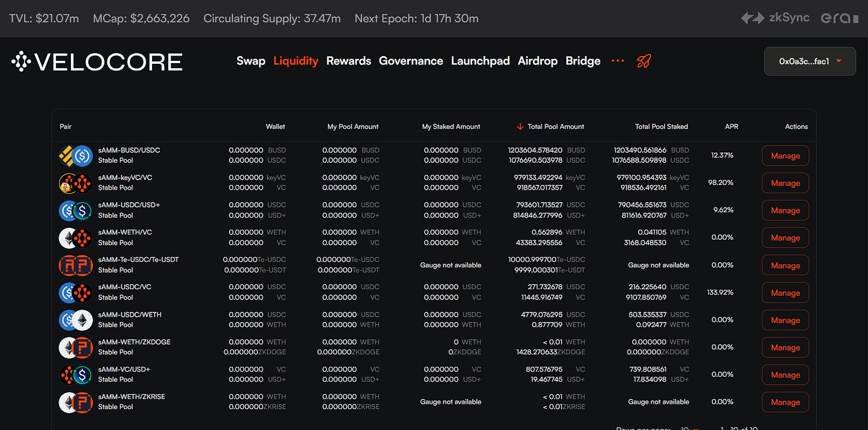
Task: Click token icons of sAMM-Te-USDC/Te-USDT pair
Action: 76,265
